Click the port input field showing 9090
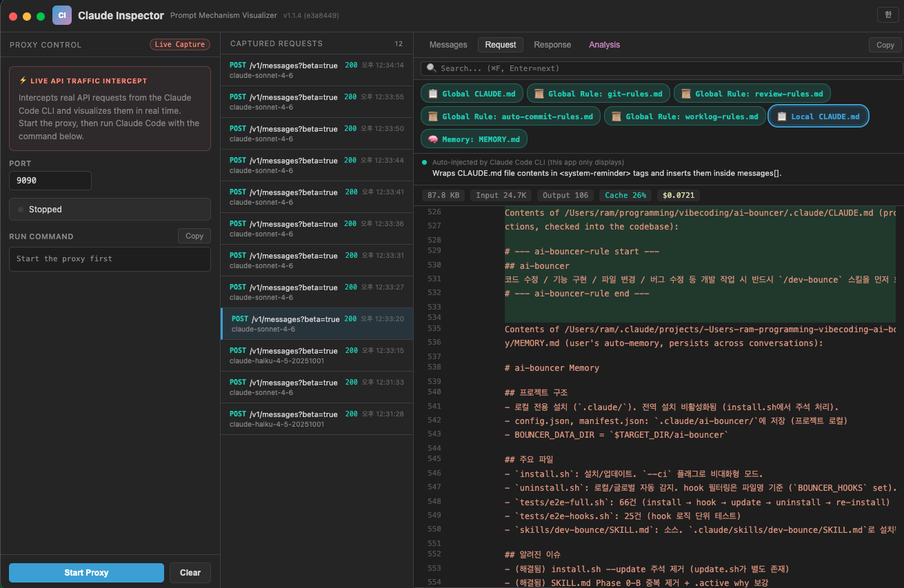 (50, 181)
